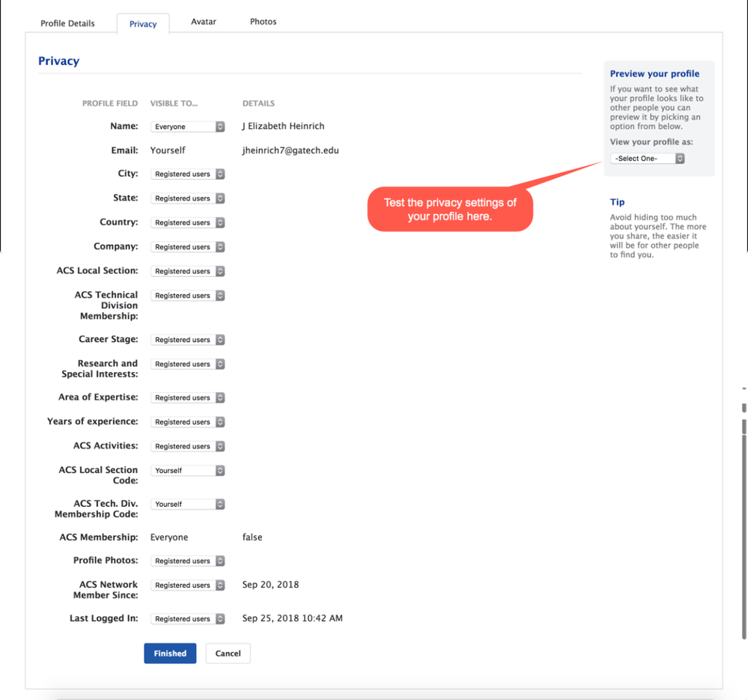This screenshot has height=700, width=748.
Task: Open Area of Expertise visibility dropdown
Action: 187,398
